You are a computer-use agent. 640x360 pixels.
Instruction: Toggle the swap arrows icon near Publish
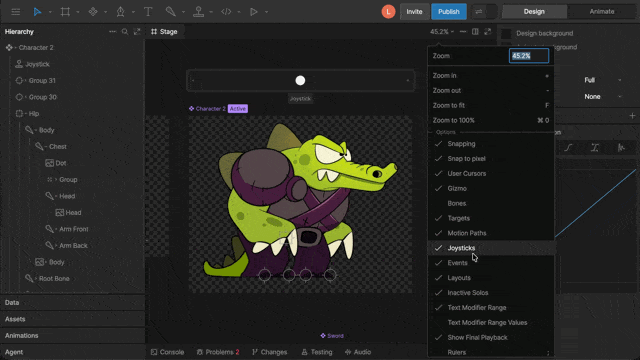479,12
